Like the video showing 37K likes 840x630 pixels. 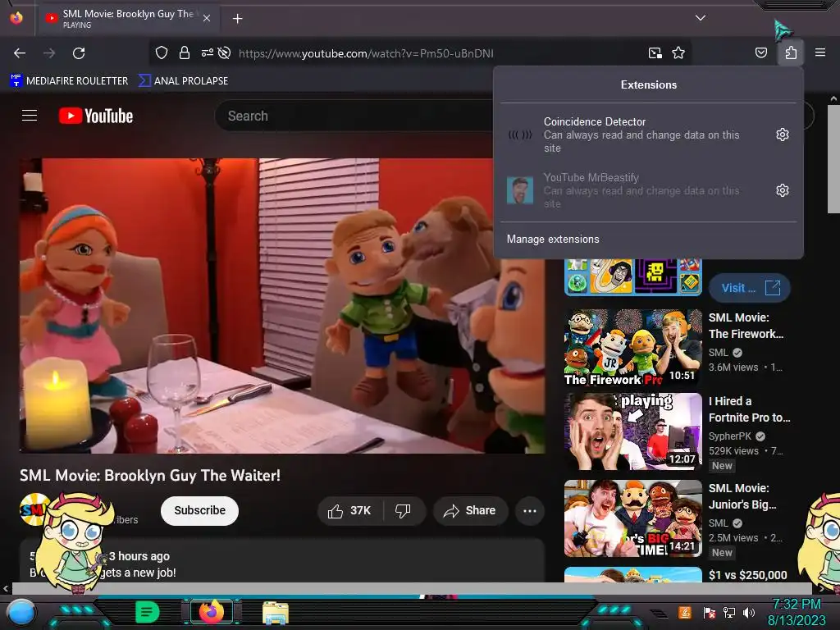tap(349, 510)
